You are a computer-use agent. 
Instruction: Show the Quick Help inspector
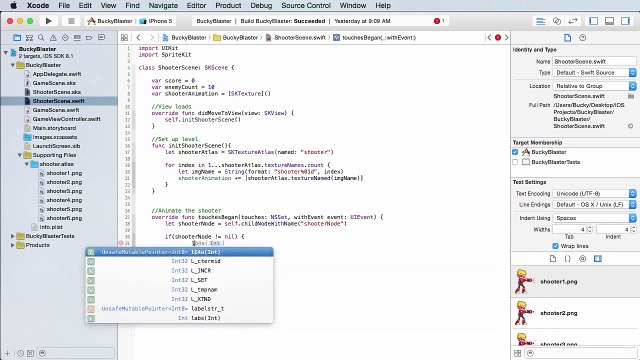[582, 38]
